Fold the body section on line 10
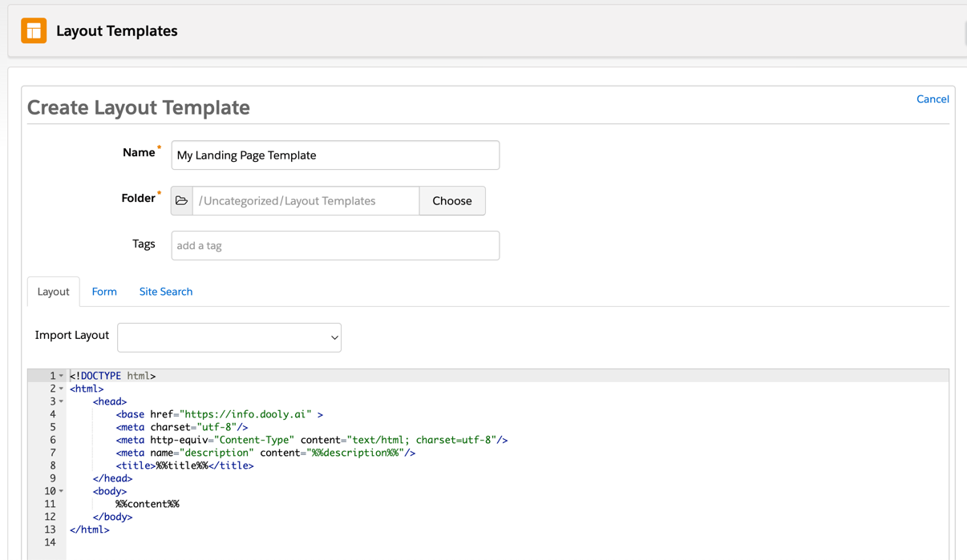 coord(62,491)
